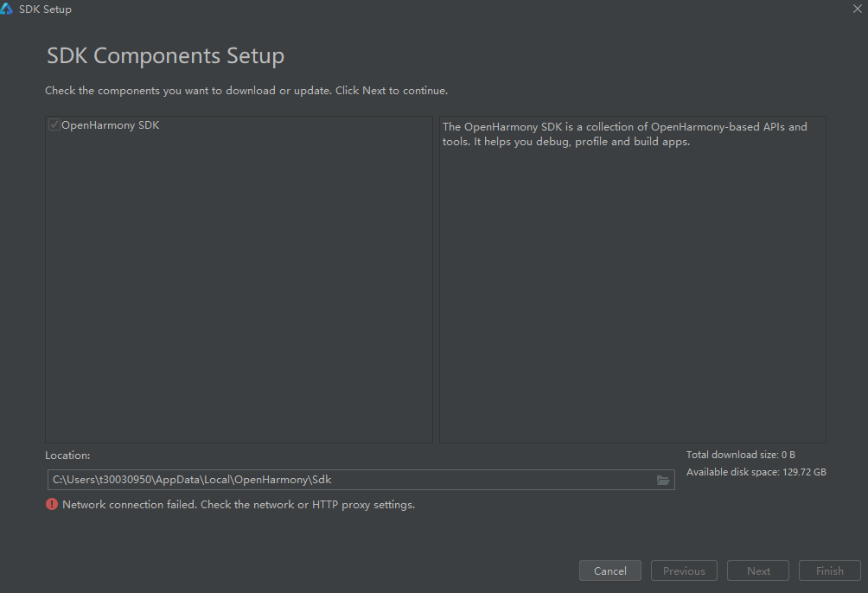Click the OpenHarmony SDK description text
Viewport: 868px width, 593px height.
(x=624, y=134)
